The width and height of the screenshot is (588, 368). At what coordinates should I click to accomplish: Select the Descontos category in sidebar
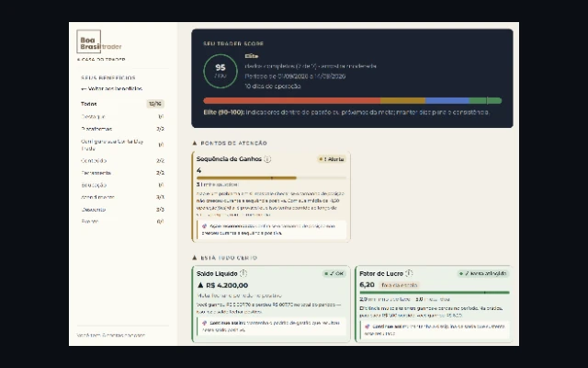[x=122, y=210]
